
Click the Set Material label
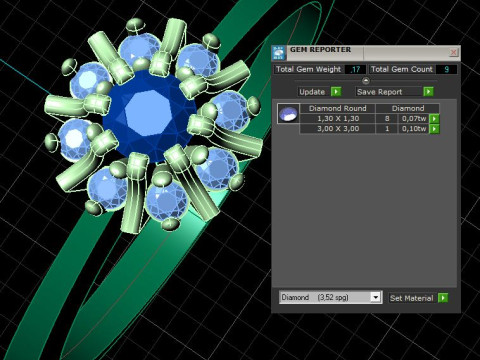coord(412,298)
